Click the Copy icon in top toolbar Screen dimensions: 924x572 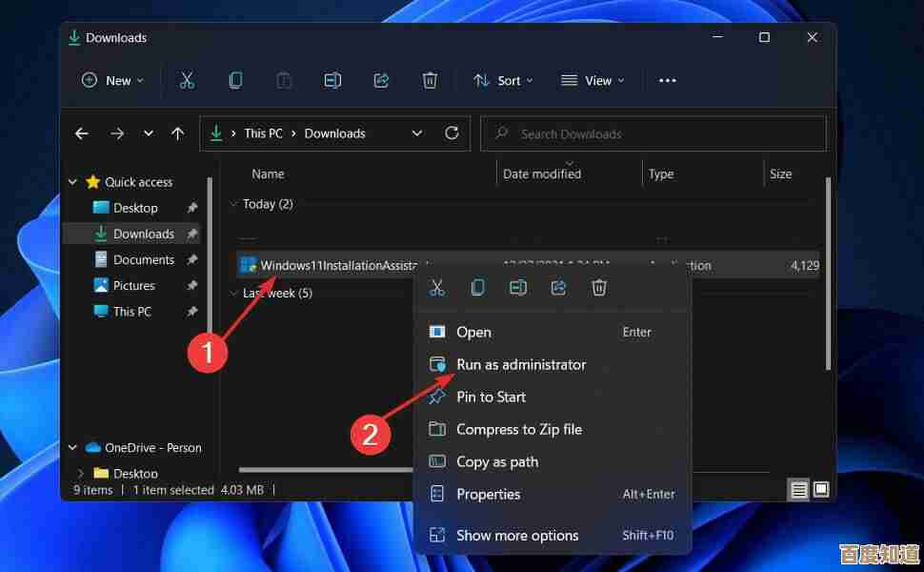point(235,81)
